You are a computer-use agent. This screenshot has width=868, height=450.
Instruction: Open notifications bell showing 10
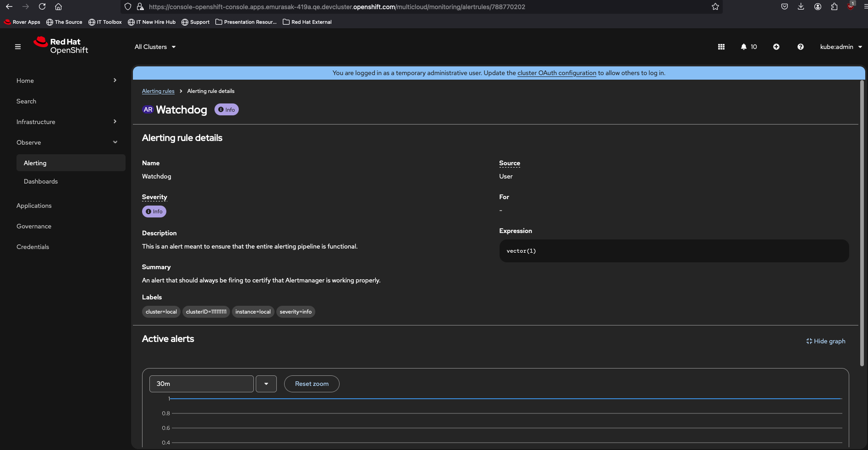tap(749, 47)
